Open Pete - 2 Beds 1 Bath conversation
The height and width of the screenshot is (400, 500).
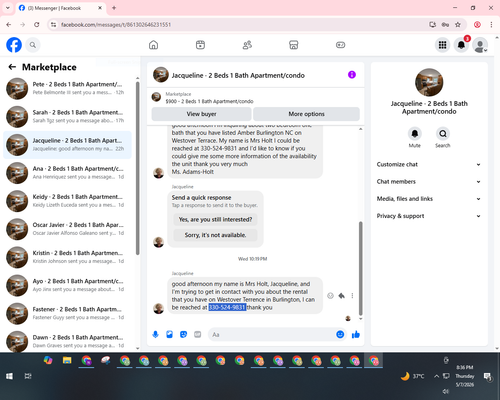[67, 88]
